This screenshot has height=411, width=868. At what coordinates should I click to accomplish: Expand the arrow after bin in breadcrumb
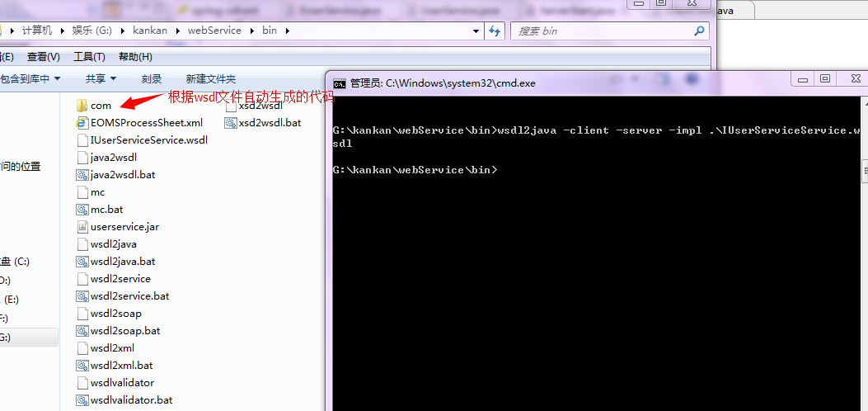coord(287,31)
